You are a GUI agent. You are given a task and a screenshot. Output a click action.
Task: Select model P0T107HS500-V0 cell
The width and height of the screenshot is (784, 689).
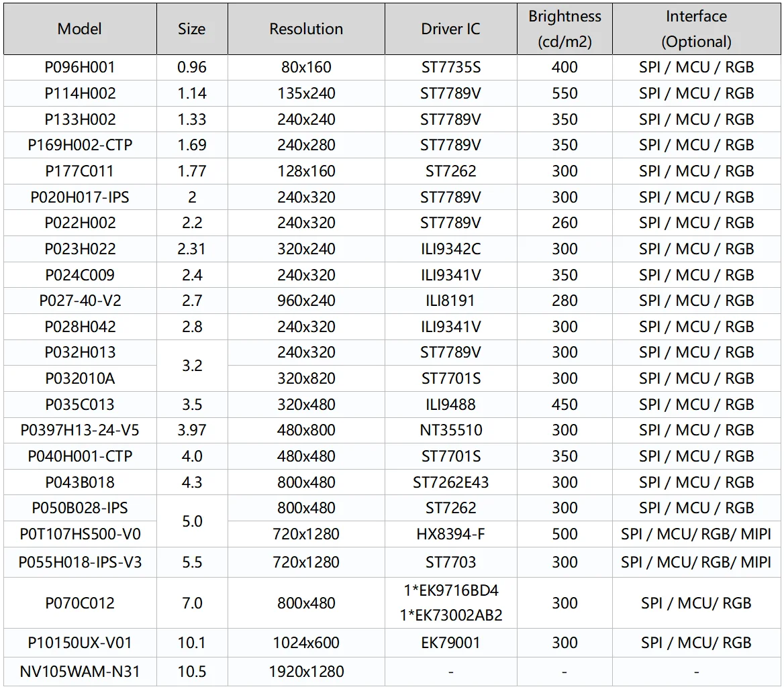pos(80,534)
